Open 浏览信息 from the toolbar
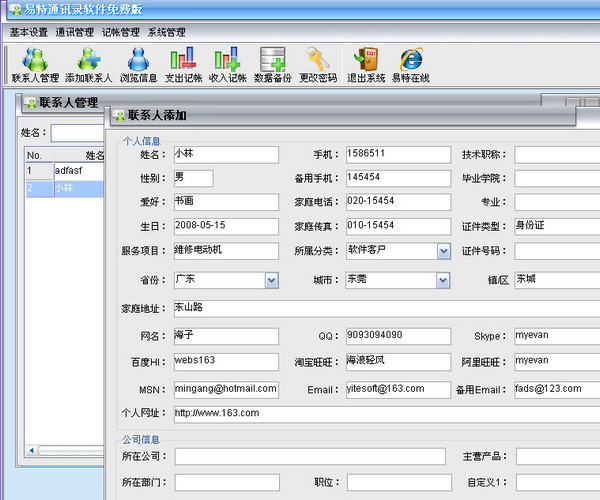 pos(138,62)
